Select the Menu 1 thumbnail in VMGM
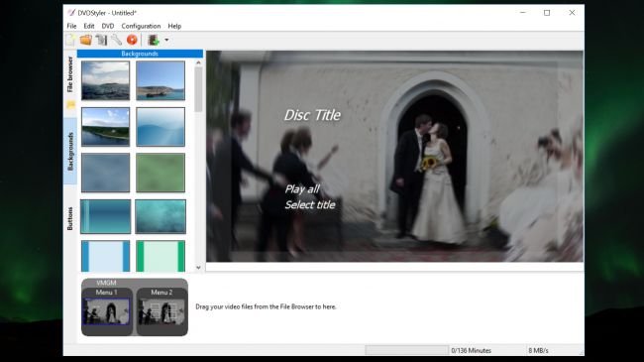Viewport: 644px width, 362px height. 107,311
